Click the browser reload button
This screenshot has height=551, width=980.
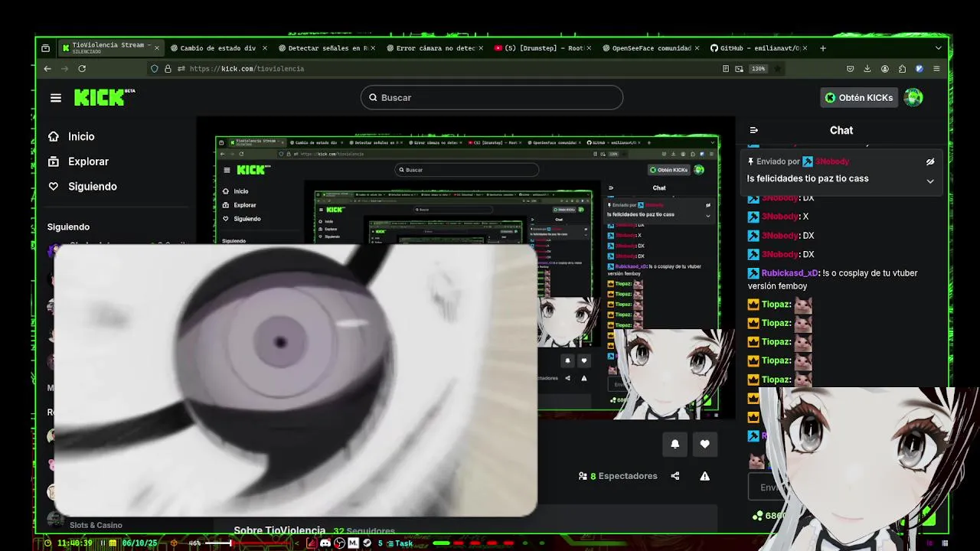82,69
